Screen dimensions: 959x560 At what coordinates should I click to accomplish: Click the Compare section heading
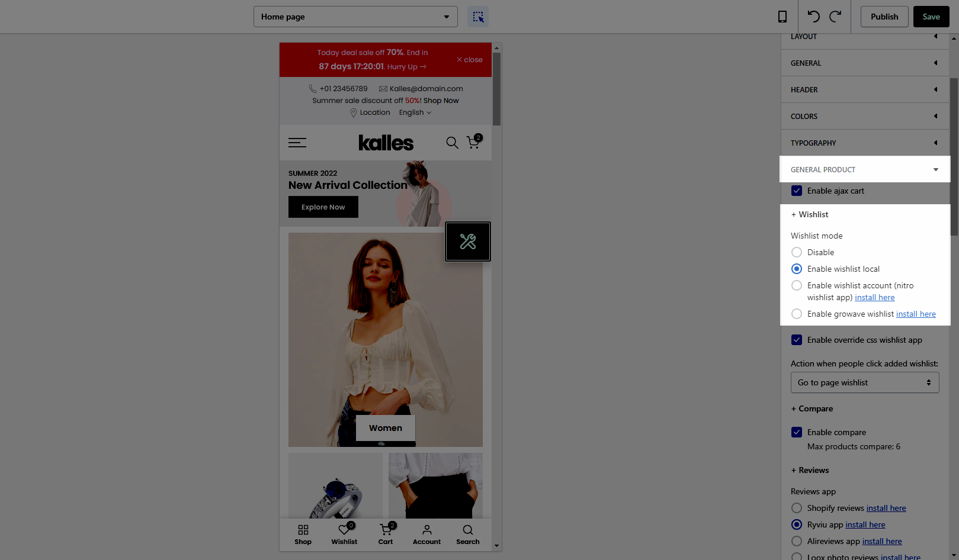[812, 408]
